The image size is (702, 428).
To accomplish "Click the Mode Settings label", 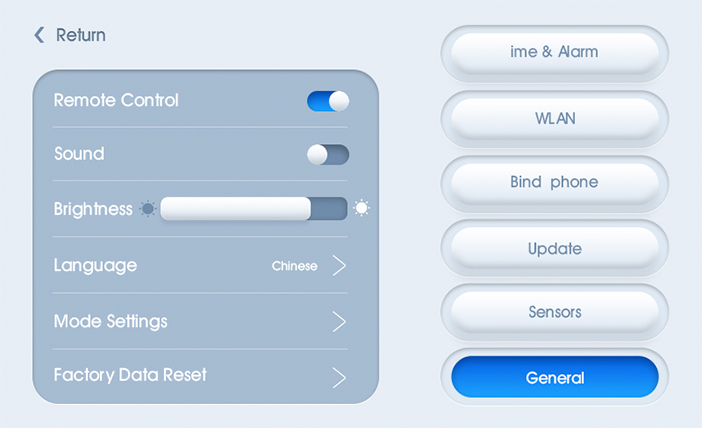I will (110, 321).
